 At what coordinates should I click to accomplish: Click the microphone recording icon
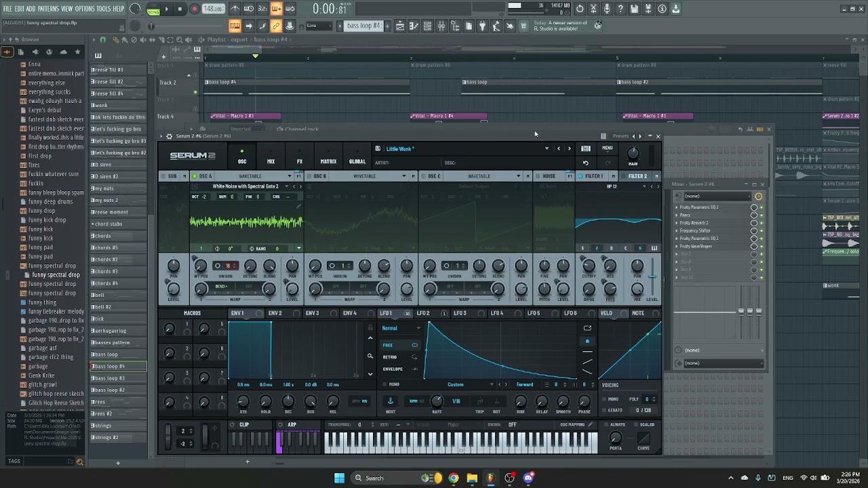tap(607, 9)
